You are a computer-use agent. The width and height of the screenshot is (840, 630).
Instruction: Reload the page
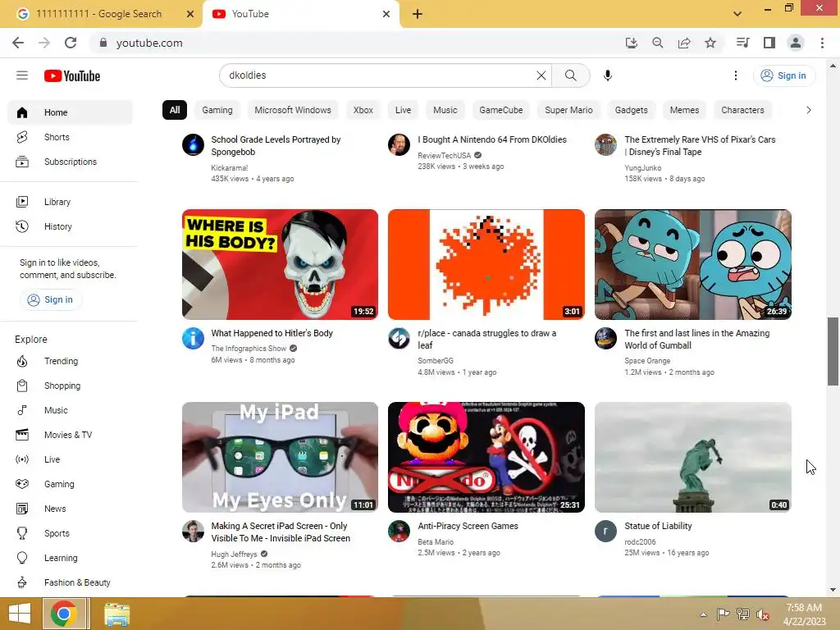(x=71, y=43)
